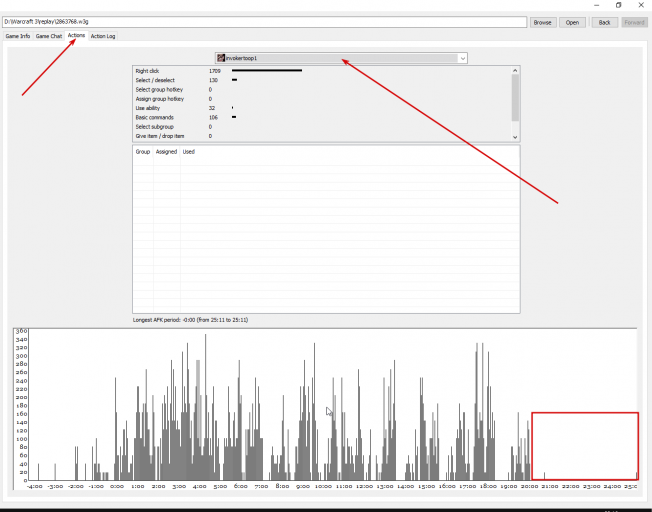The height and width of the screenshot is (512, 652).
Task: Go Back using the Back button
Action: coord(604,22)
